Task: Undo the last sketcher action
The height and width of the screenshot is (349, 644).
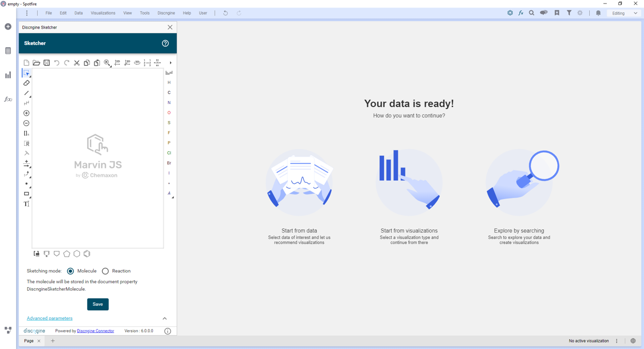Action: click(x=57, y=63)
